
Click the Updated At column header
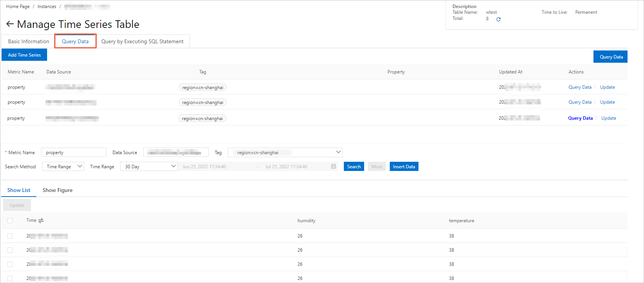coord(510,72)
